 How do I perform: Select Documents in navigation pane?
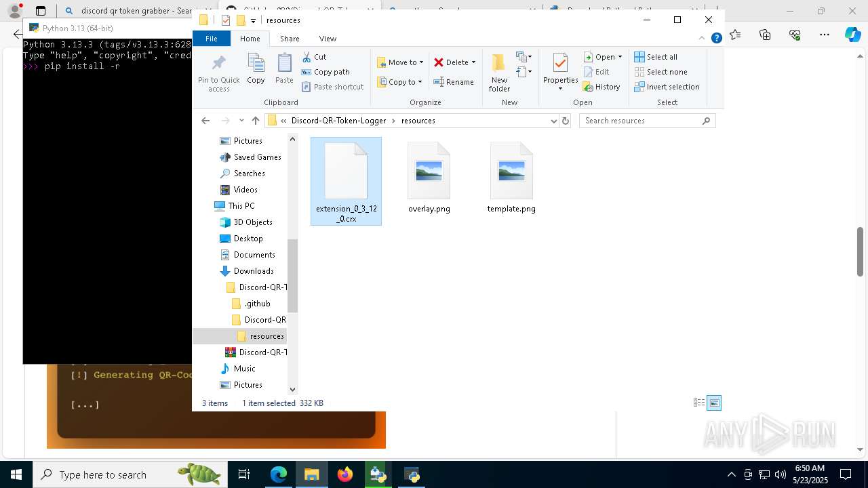pos(248,255)
